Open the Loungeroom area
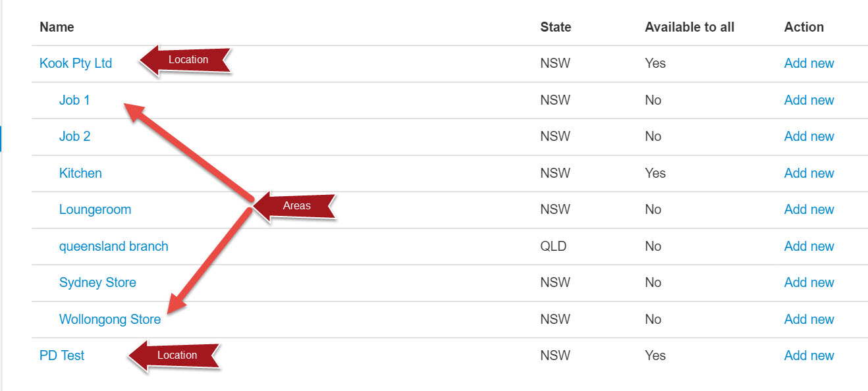868x391 pixels. tap(95, 209)
